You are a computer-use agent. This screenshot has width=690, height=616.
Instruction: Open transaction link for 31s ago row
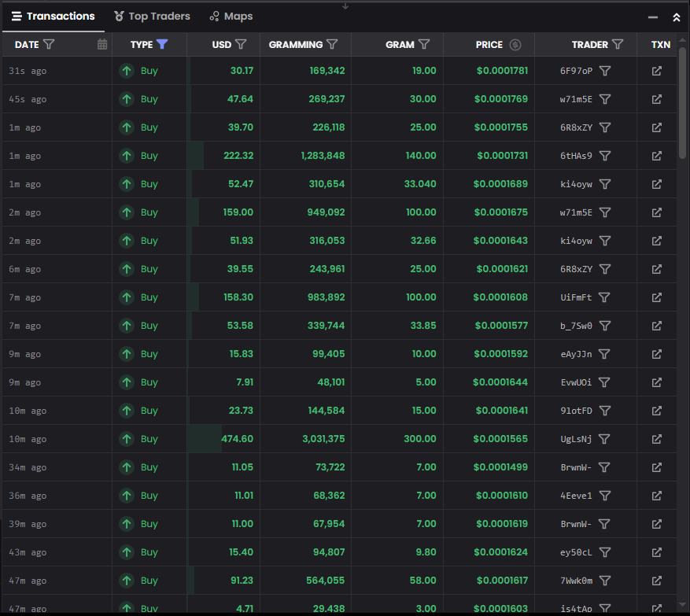click(x=656, y=71)
